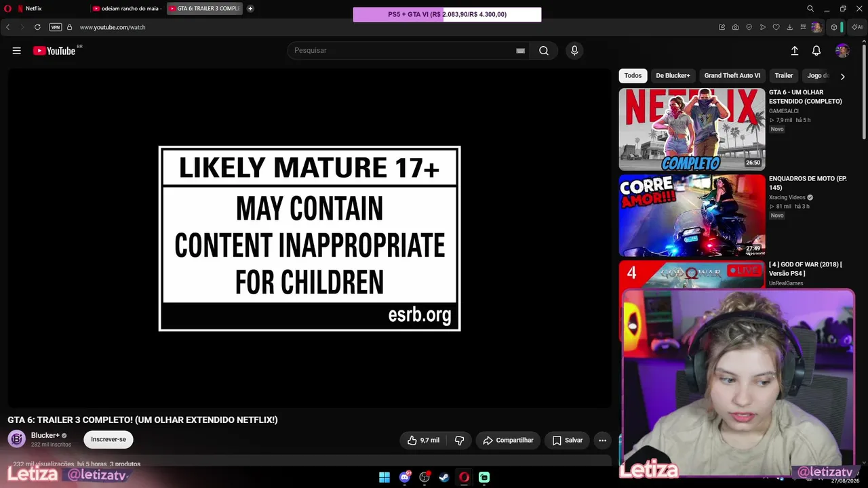Open the on-screen keyboard in search box
The image size is (868, 488).
pyautogui.click(x=520, y=51)
